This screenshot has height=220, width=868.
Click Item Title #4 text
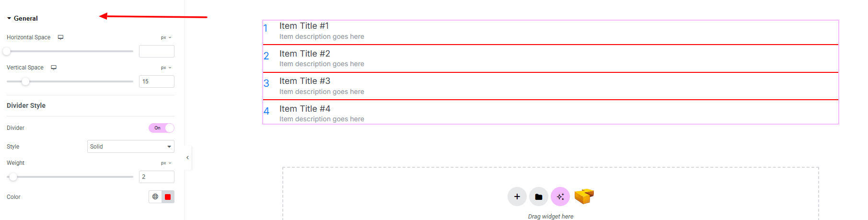pyautogui.click(x=305, y=109)
